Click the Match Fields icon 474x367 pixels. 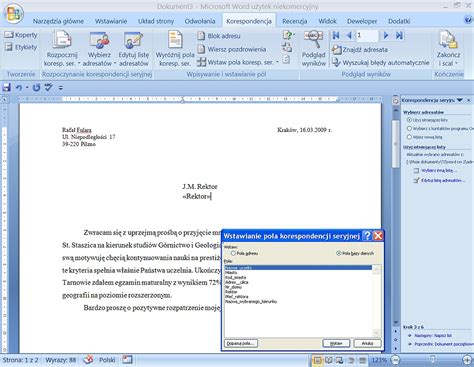(287, 47)
